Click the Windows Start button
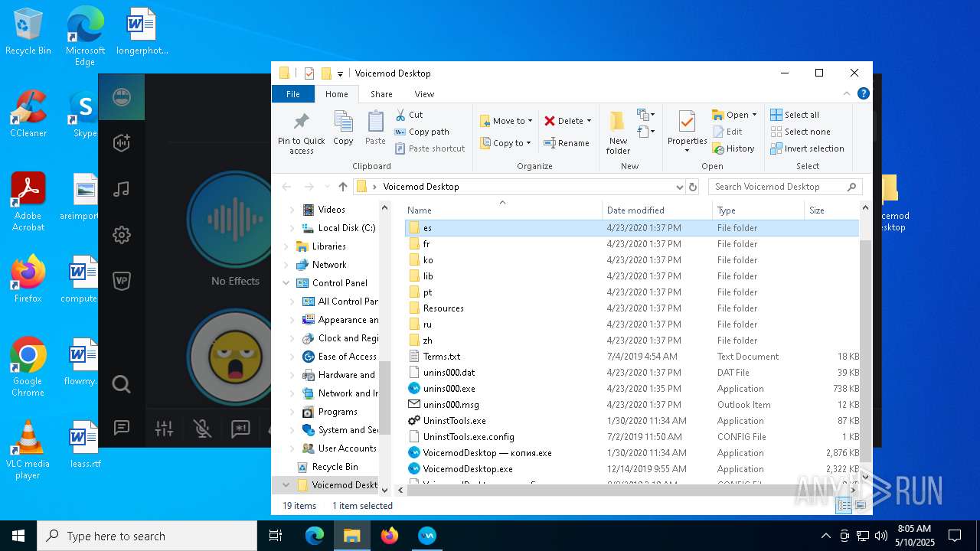Viewport: 980px width, 551px height. click(18, 536)
